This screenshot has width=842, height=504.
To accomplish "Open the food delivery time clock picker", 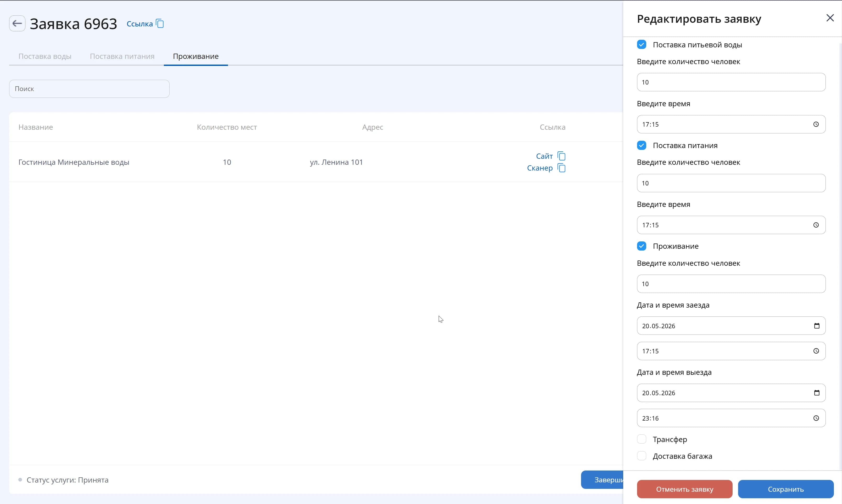I will (816, 225).
